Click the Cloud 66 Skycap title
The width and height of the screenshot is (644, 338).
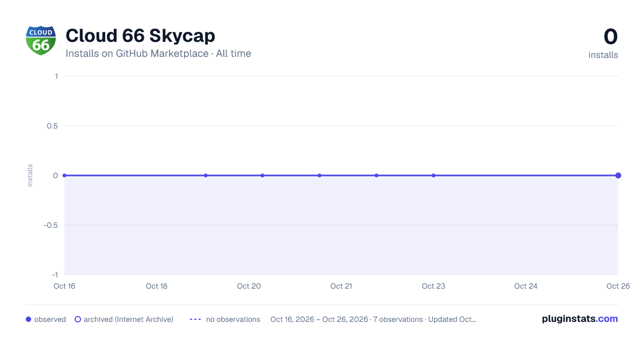pos(140,35)
